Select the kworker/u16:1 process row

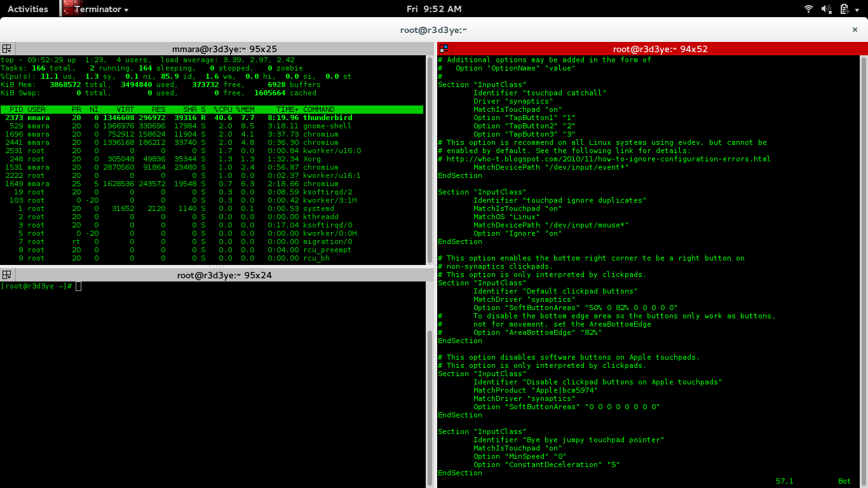pos(212,175)
